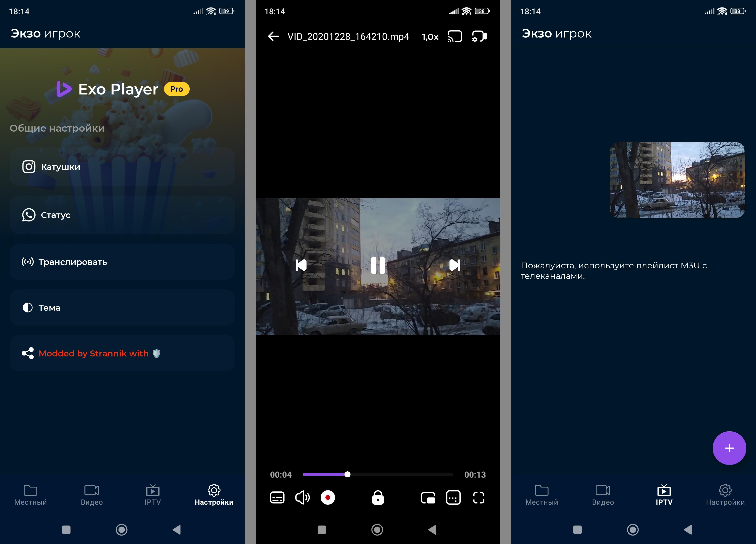Tap the aspect ratio icon
Screen dimensions: 756x544
(x=453, y=498)
